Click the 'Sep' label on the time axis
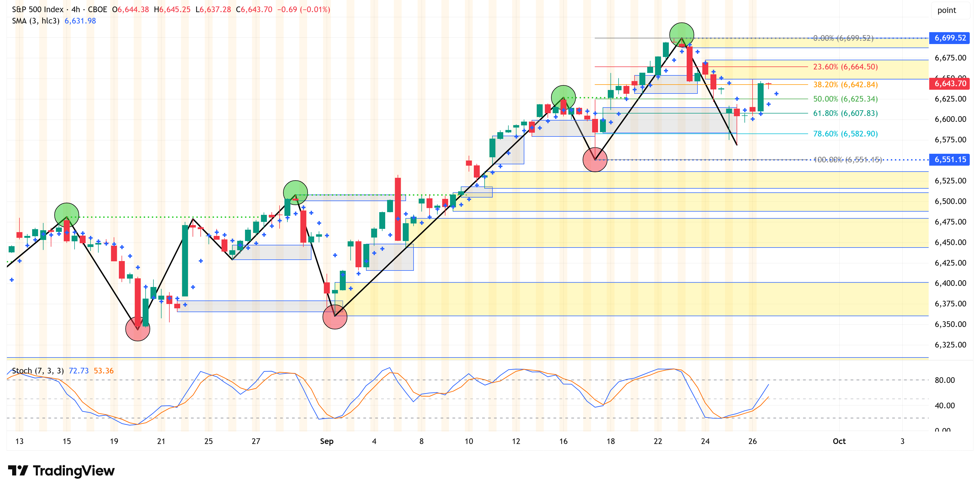 pos(326,441)
